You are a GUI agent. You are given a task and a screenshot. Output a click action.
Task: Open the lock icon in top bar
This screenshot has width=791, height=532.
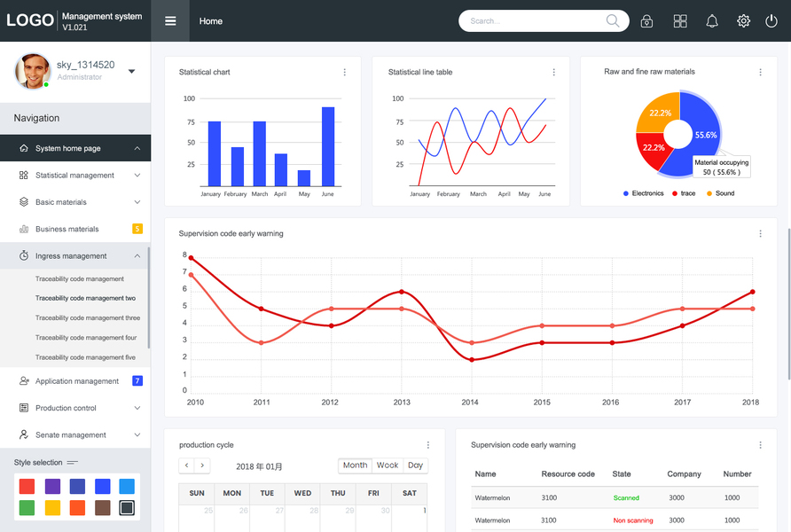pos(646,20)
